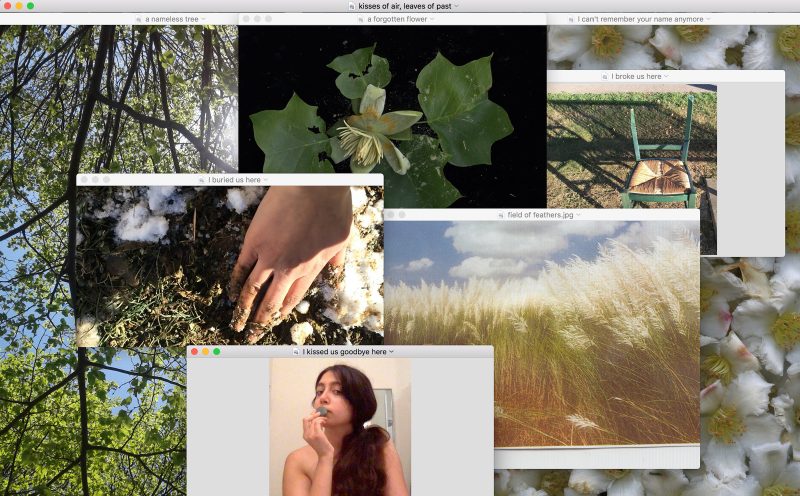Click the file icon beside "I buried us here"
The height and width of the screenshot is (496, 800).
click(201, 180)
